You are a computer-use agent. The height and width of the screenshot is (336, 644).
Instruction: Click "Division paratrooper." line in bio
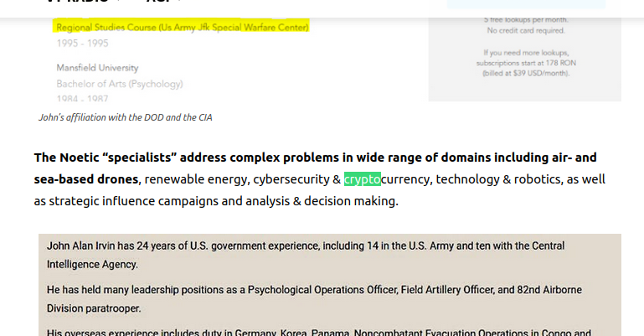(x=94, y=308)
